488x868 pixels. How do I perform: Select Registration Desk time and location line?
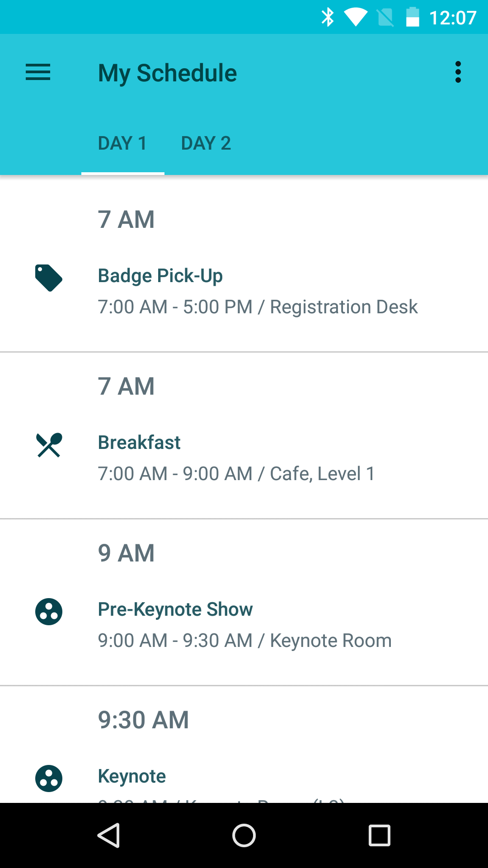pos(258,307)
